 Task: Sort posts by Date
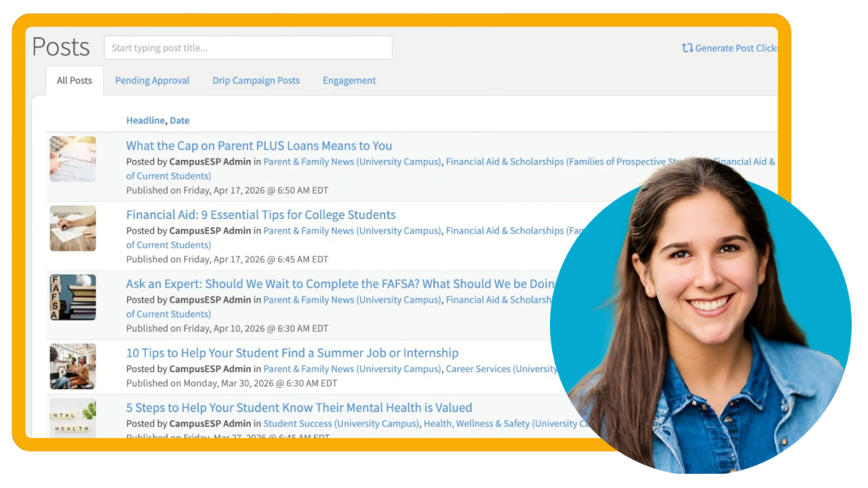point(180,121)
